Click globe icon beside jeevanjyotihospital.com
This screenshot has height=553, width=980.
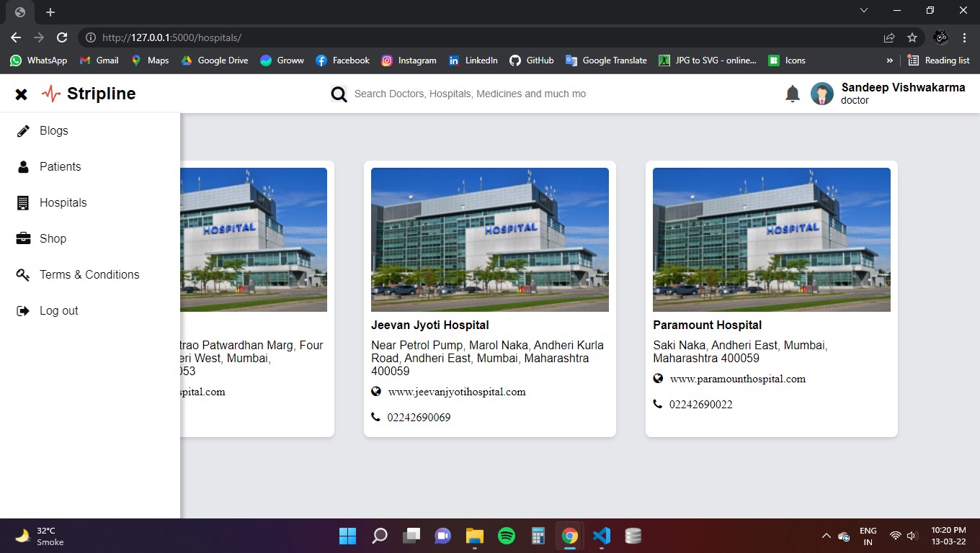click(376, 392)
